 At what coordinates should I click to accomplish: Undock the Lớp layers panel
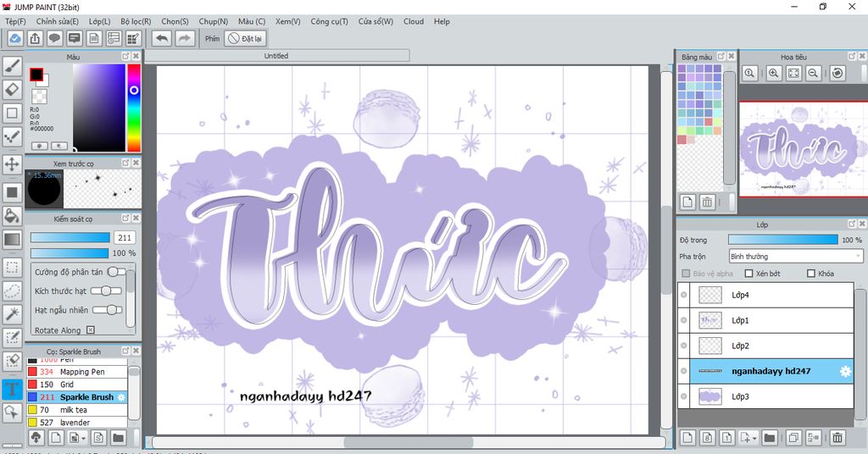point(852,224)
